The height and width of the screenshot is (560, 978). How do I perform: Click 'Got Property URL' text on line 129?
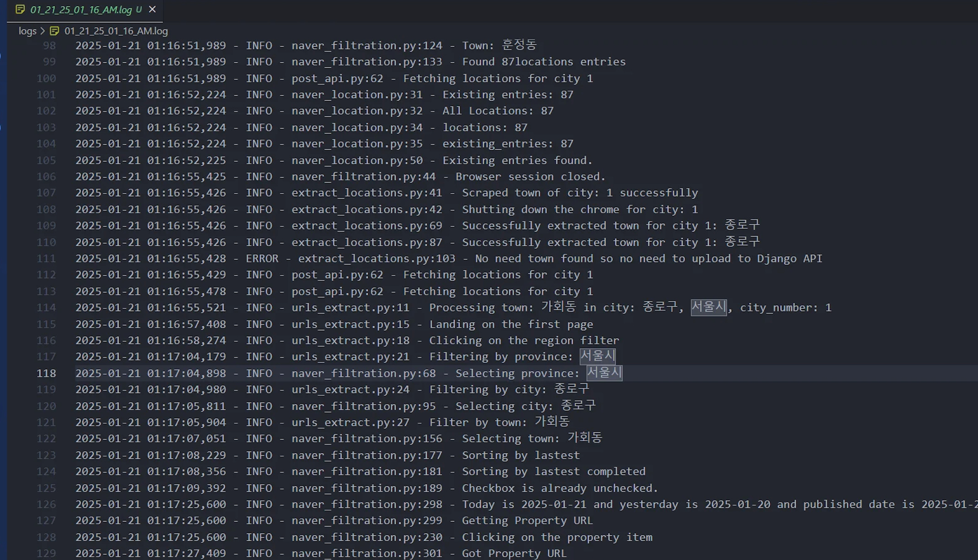pyautogui.click(x=514, y=553)
